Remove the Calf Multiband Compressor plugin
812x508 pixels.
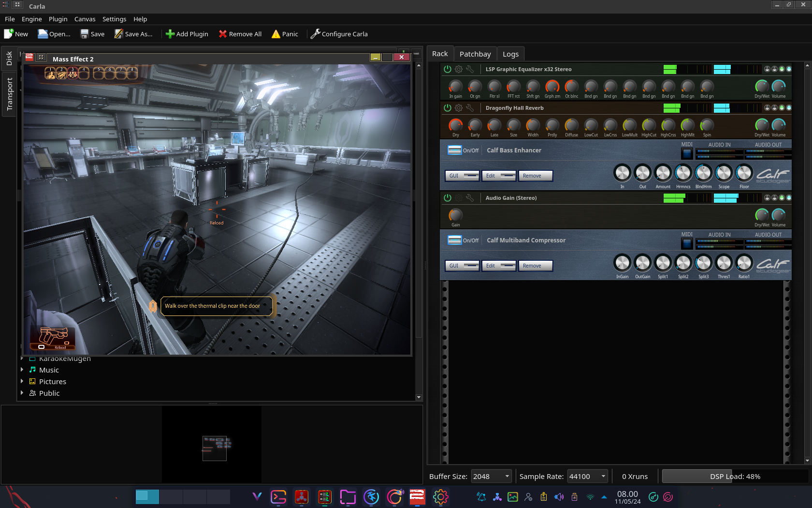536,266
